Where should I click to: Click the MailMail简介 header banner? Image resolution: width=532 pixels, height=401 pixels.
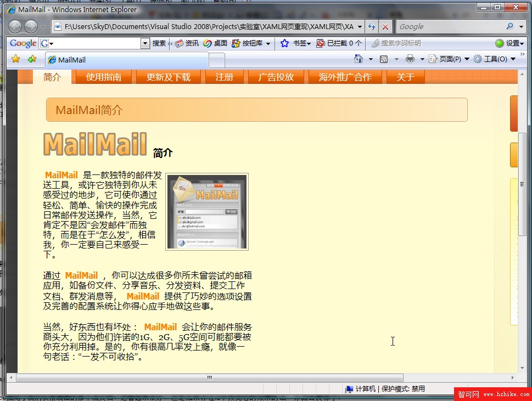click(x=257, y=110)
